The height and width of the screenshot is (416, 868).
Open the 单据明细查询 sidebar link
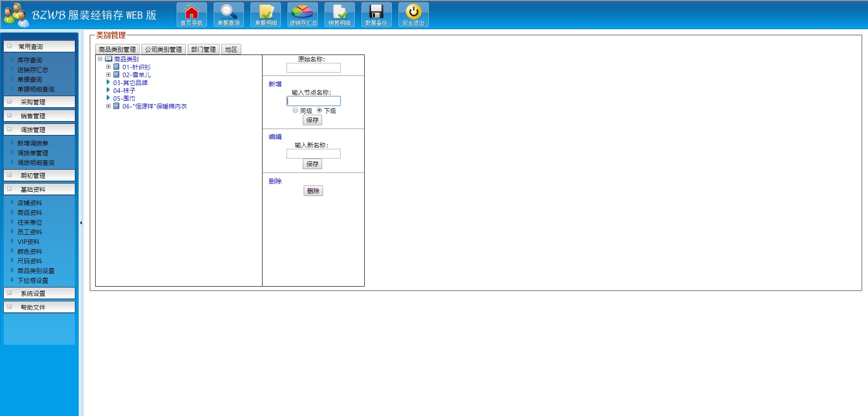point(36,89)
